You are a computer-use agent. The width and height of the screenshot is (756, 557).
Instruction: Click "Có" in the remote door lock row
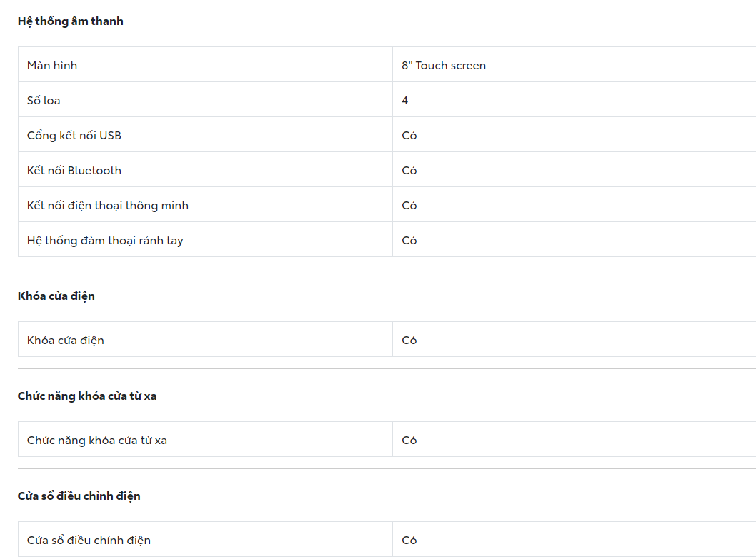click(409, 441)
